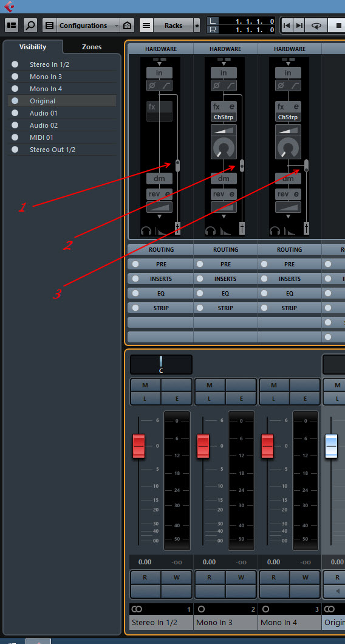Open rack settings asterisk button
The width and height of the screenshot is (345, 644).
click(197, 26)
